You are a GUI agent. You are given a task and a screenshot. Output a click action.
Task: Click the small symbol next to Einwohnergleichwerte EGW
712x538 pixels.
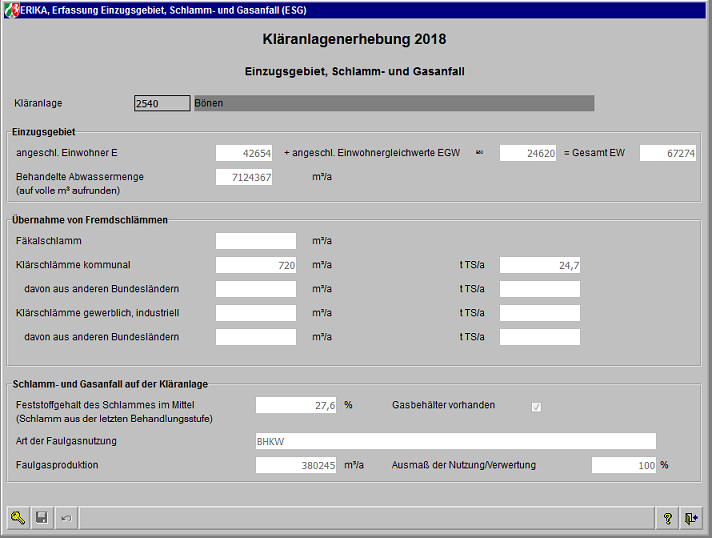point(480,153)
